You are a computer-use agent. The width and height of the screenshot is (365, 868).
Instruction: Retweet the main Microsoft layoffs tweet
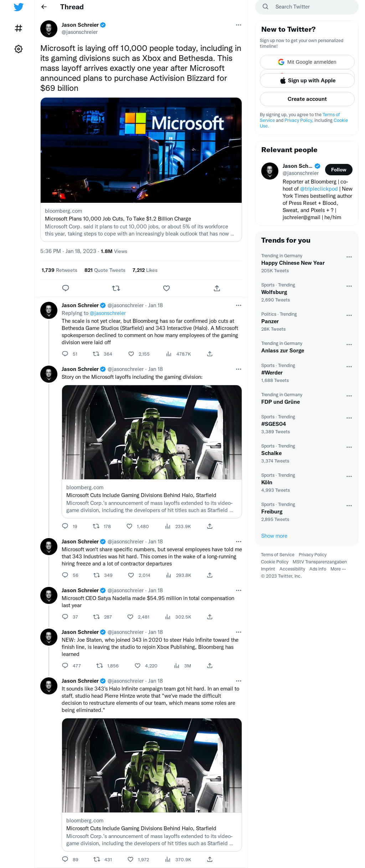click(116, 288)
